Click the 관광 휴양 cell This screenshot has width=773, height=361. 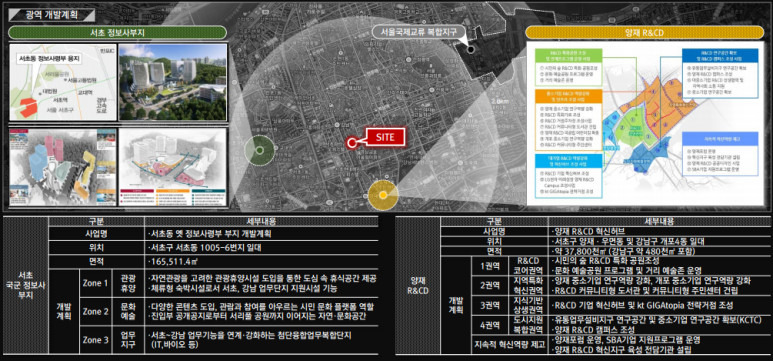click(128, 283)
